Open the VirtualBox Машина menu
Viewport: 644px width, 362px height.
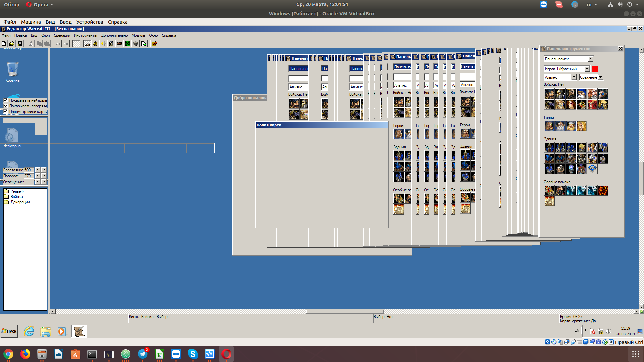31,22
